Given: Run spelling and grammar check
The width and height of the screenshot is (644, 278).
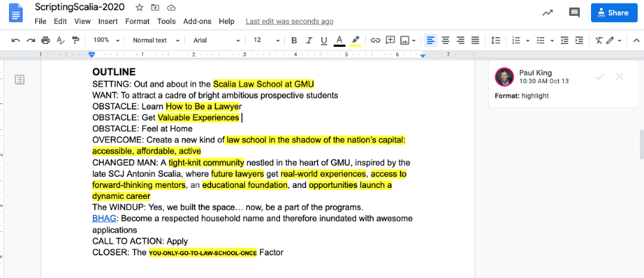Looking at the screenshot, I should [x=61, y=40].
